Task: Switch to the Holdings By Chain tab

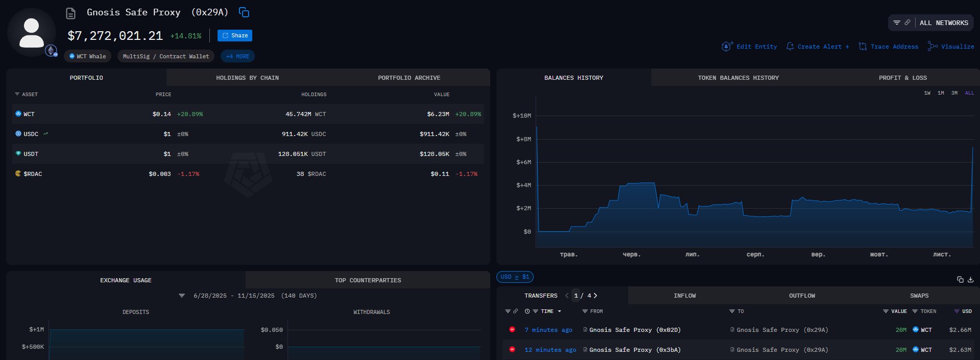Action: 247,78
